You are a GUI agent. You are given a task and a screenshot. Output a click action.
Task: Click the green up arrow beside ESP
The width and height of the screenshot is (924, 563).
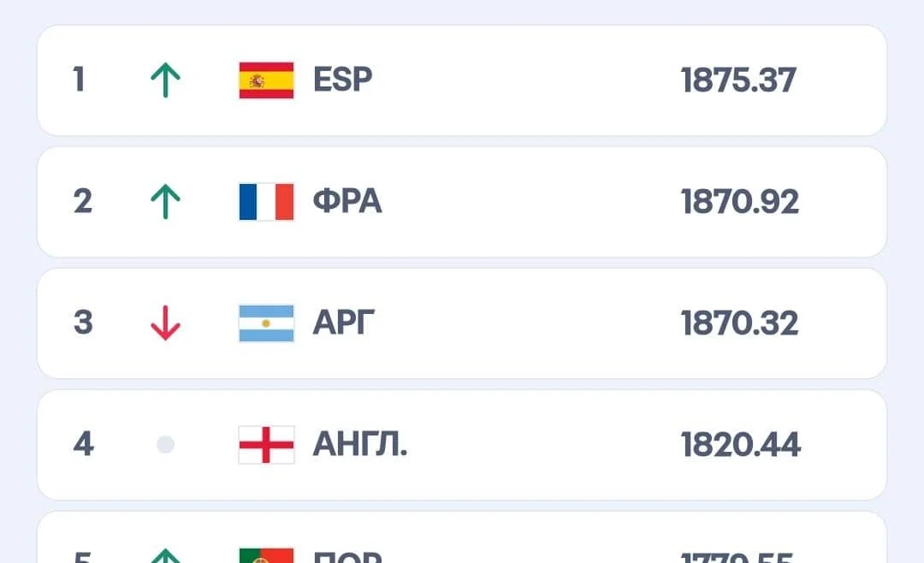tap(165, 80)
